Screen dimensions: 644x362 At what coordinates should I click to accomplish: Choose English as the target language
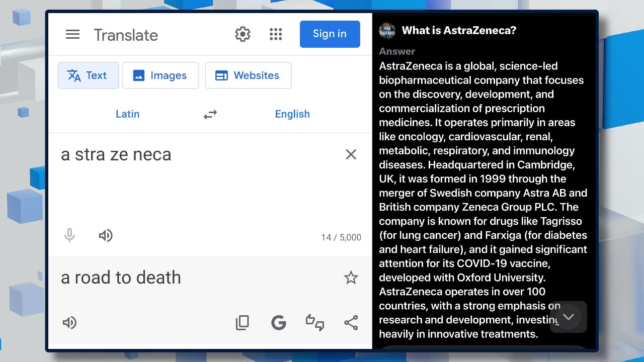pos(292,114)
